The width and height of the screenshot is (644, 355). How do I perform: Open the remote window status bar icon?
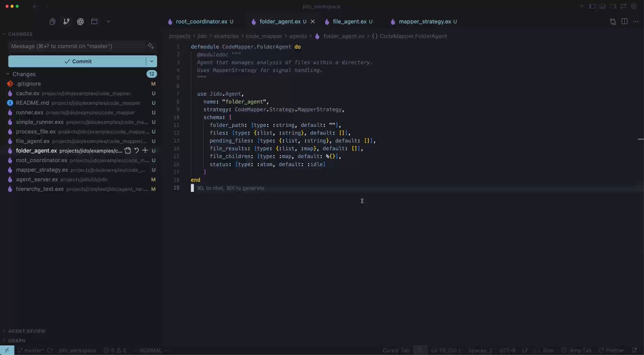(6, 350)
